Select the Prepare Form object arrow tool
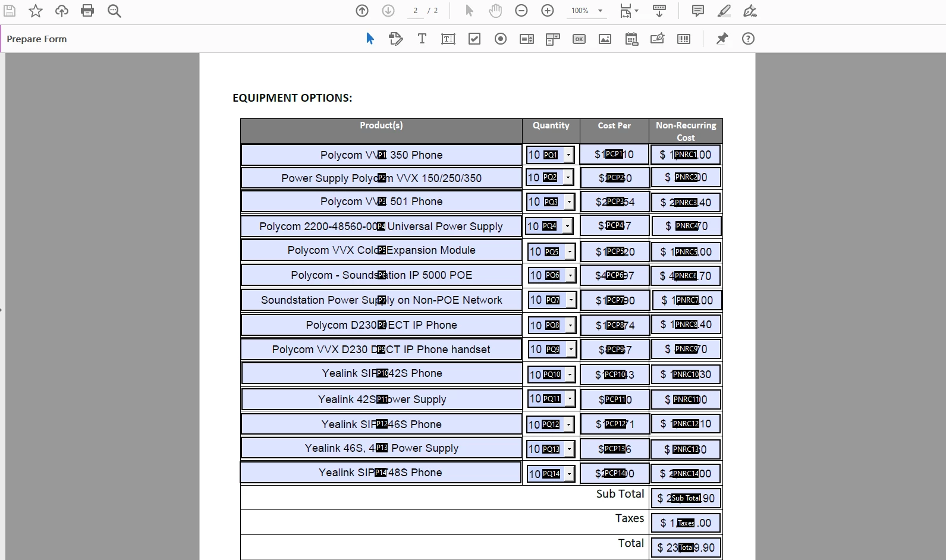This screenshot has width=946, height=560. point(370,39)
